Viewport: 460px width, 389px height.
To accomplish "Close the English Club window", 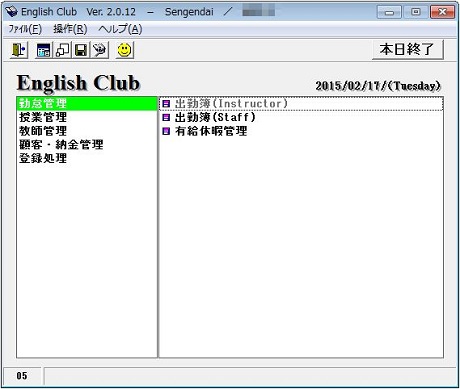I will point(442,12).
